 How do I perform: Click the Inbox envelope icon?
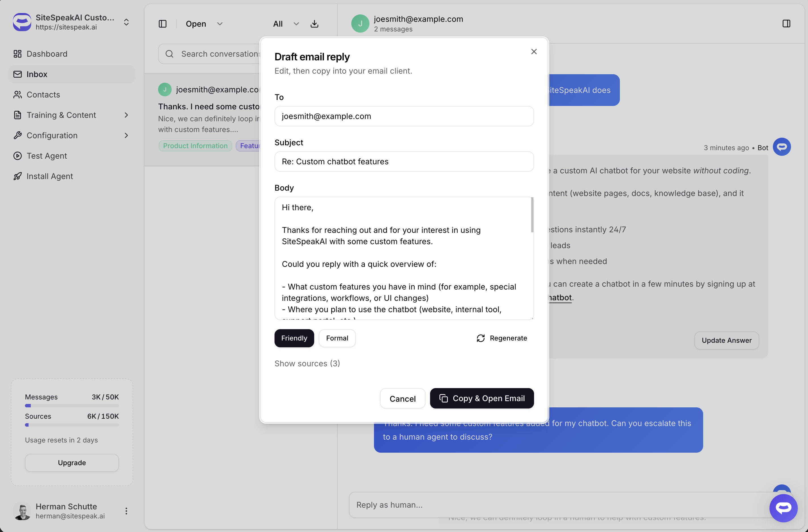tap(17, 74)
